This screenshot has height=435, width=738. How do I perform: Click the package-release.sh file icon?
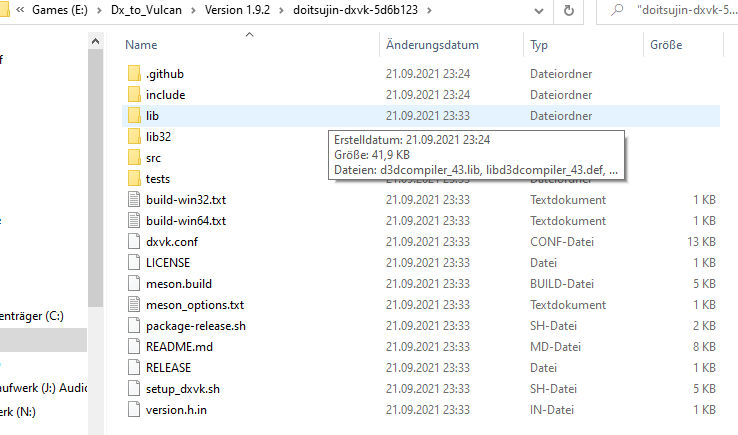pos(134,326)
